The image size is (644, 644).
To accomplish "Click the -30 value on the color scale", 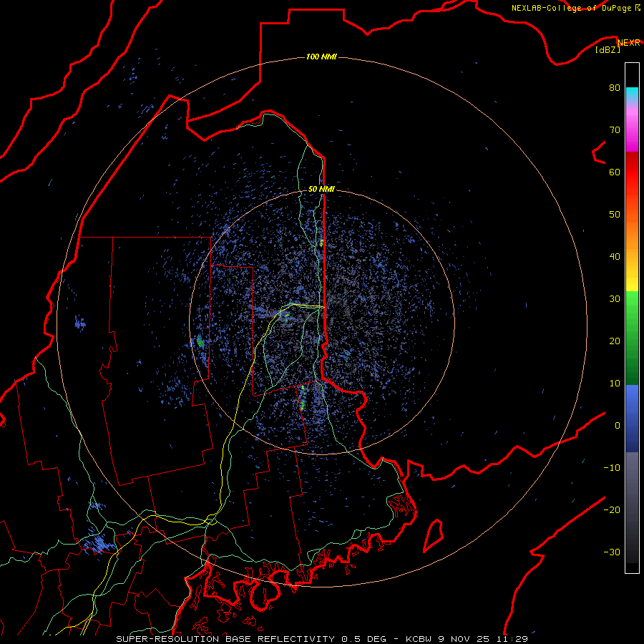I will click(x=612, y=552).
